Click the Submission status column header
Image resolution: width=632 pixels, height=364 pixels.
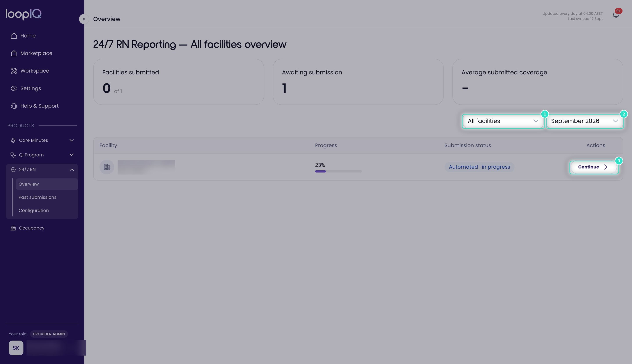(467, 146)
